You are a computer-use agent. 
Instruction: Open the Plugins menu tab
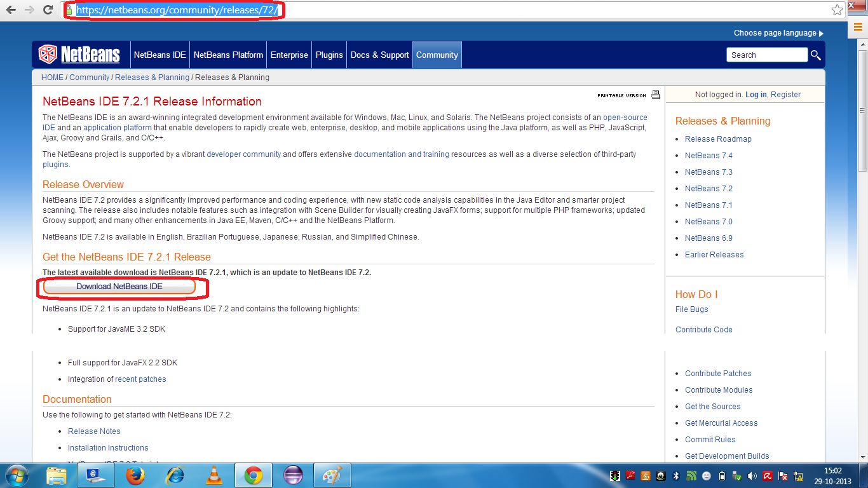[x=329, y=55]
